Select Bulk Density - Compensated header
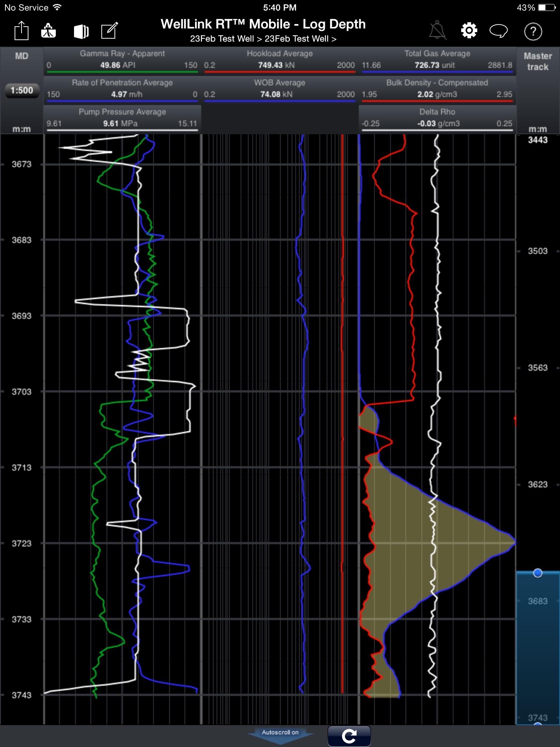 pos(437,90)
